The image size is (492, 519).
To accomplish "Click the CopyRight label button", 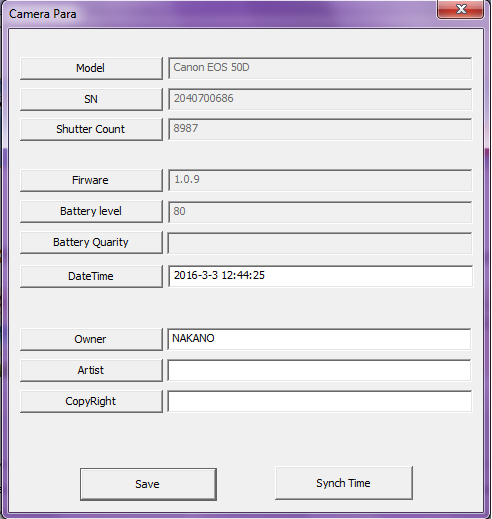I will click(x=91, y=401).
